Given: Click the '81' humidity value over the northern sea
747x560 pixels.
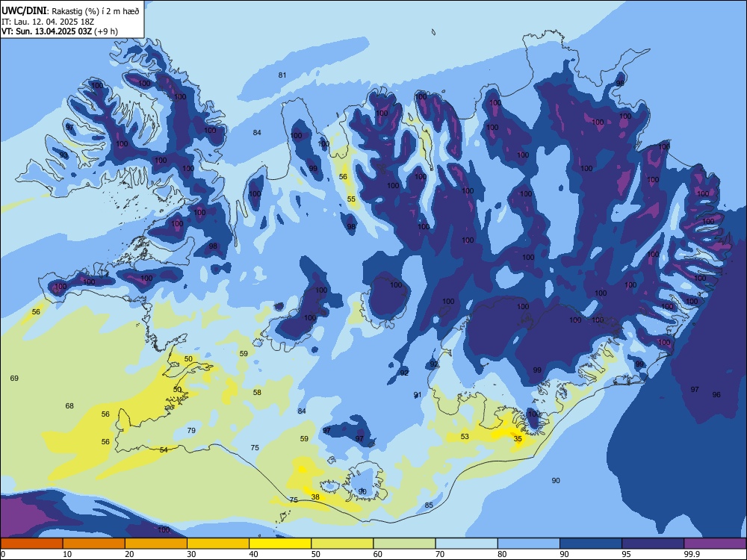Looking at the screenshot, I should tap(282, 75).
